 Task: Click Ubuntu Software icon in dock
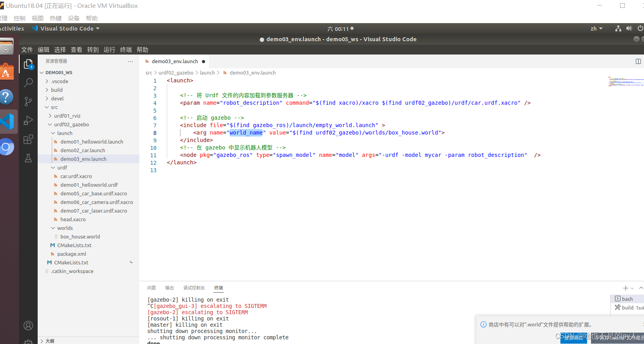point(6,71)
